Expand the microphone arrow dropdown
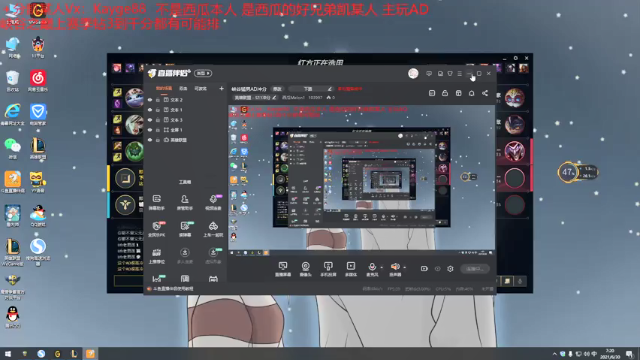 point(382,267)
